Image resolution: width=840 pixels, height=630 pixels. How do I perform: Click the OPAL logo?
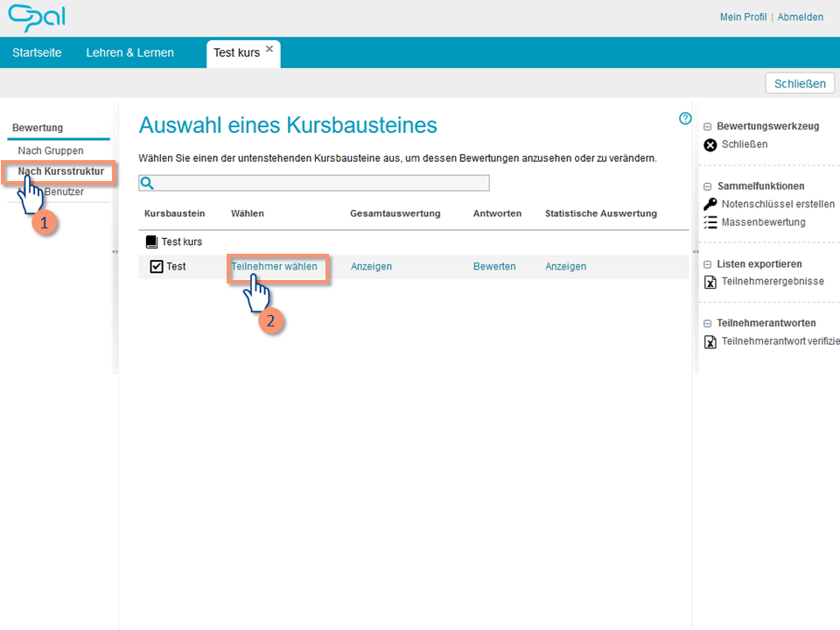click(x=37, y=17)
